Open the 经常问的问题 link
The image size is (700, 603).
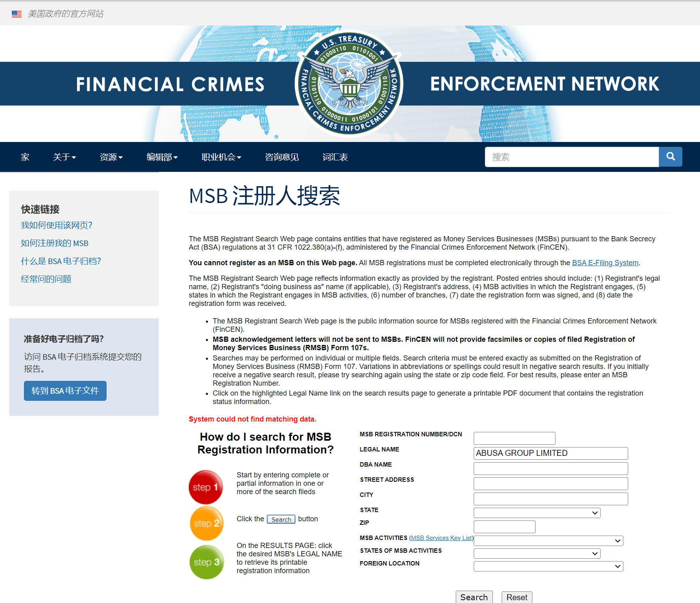[x=46, y=279]
